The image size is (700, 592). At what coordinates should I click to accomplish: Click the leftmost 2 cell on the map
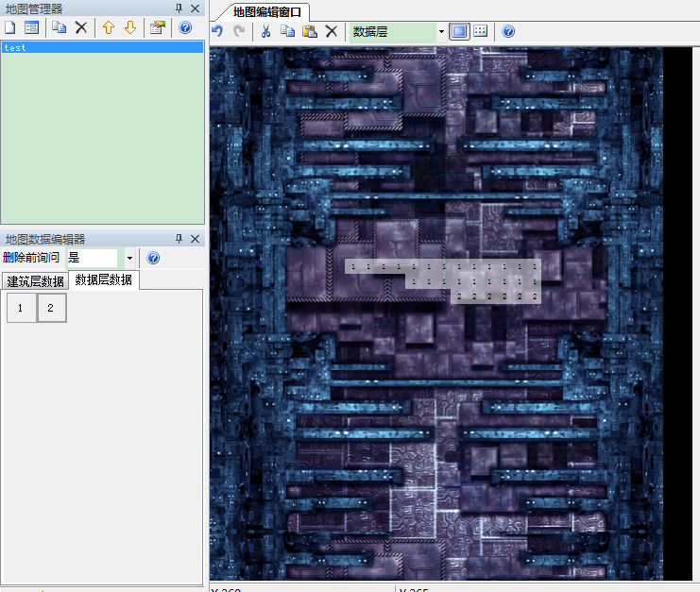pyautogui.click(x=459, y=296)
